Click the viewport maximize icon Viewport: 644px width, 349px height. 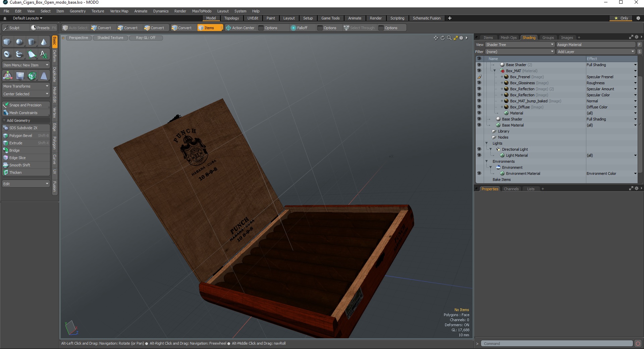tap(455, 38)
